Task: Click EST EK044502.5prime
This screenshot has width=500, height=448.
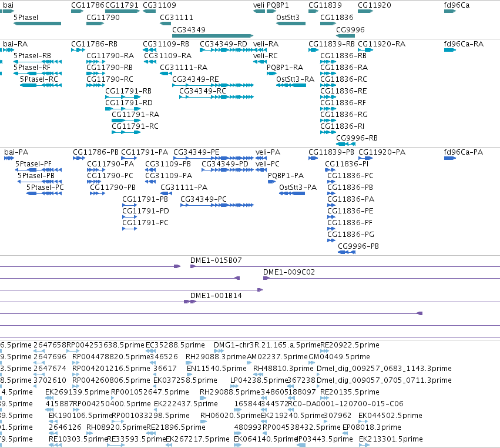Action: coord(363,422)
